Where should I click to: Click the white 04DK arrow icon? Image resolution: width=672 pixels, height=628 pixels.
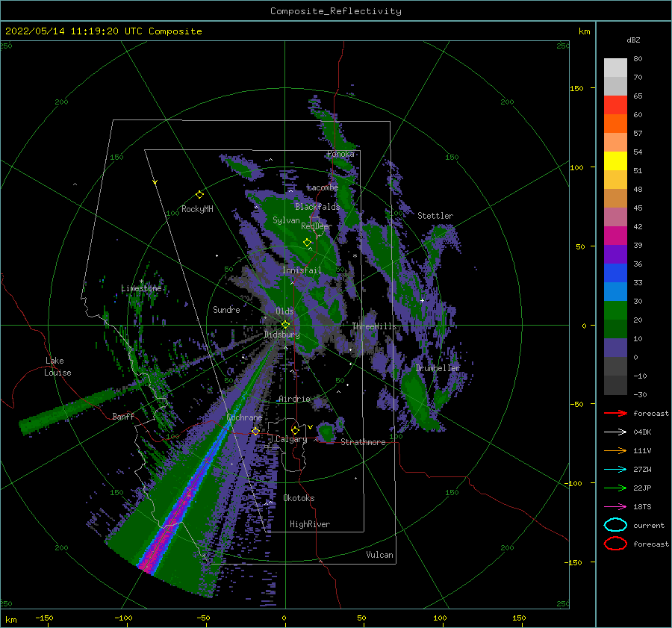pos(615,432)
